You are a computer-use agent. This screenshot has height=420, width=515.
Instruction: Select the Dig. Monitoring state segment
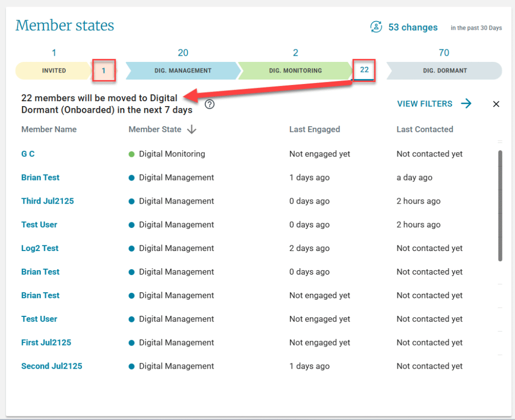click(295, 70)
